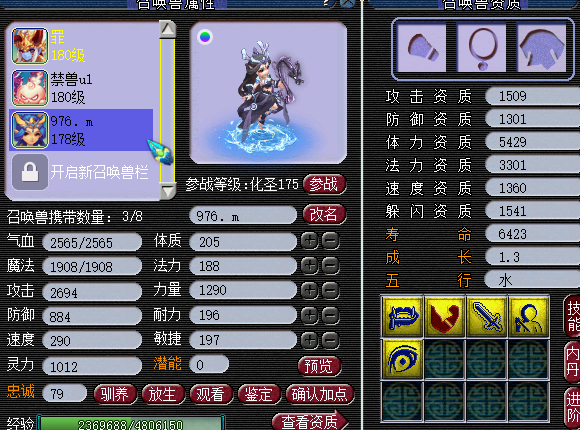Decrease 力量 with the minus button

330,290
